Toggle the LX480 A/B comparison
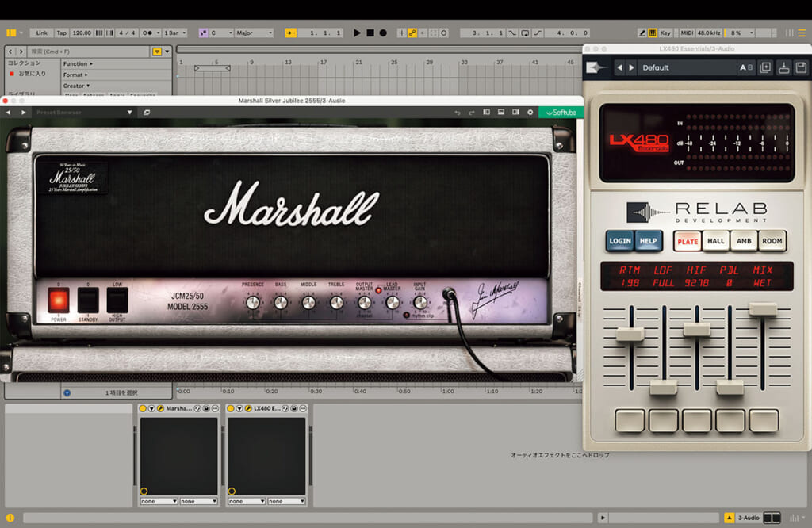Screen dimensions: 812x528 click(x=746, y=67)
